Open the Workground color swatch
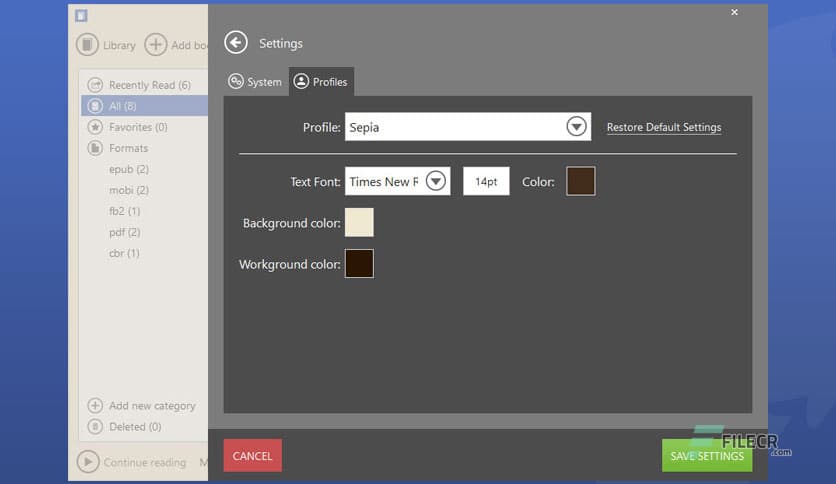Viewport: 836px width, 484px height. pyautogui.click(x=359, y=263)
